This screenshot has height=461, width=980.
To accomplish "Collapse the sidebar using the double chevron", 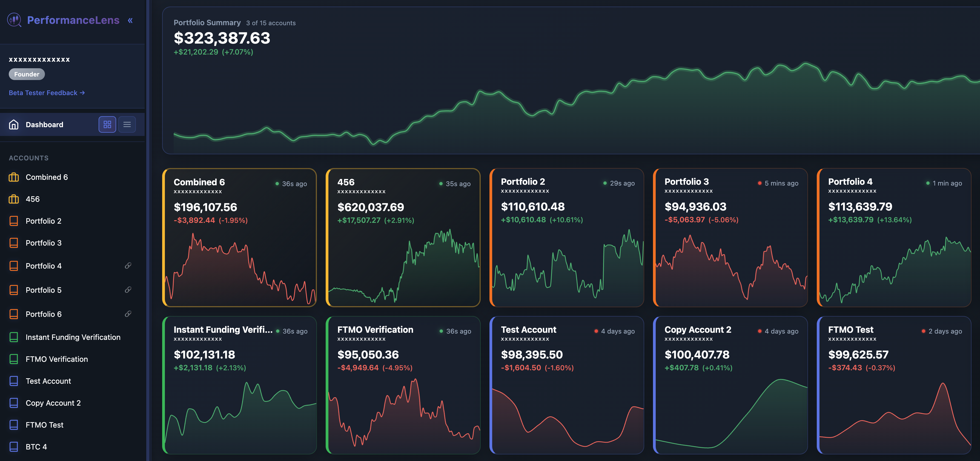I will (130, 20).
